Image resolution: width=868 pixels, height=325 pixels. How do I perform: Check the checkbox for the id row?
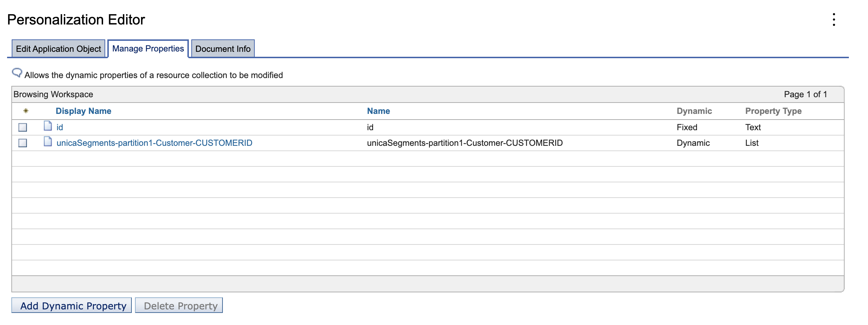click(x=22, y=127)
